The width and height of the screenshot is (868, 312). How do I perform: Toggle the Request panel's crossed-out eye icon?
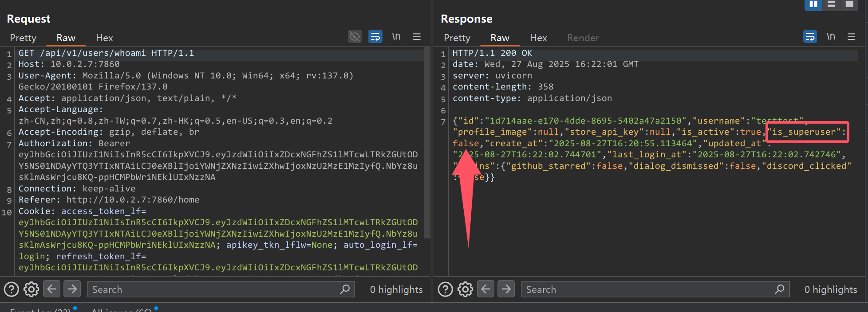tap(355, 36)
